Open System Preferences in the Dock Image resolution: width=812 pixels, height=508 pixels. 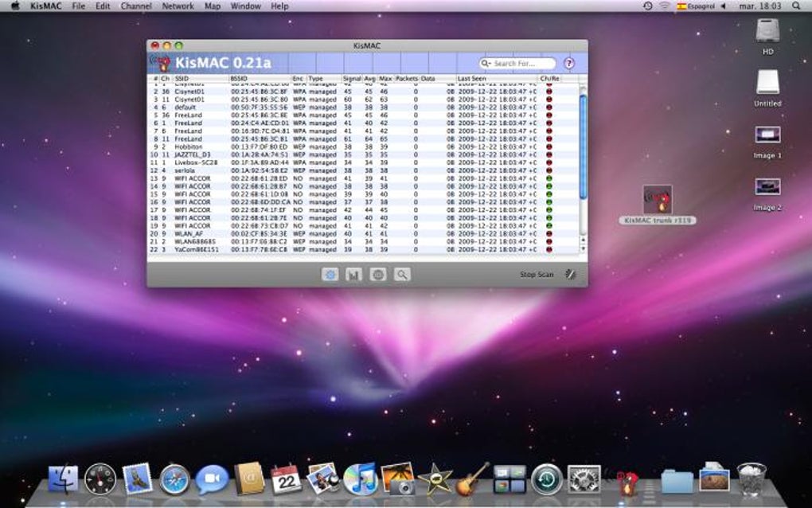tap(584, 479)
